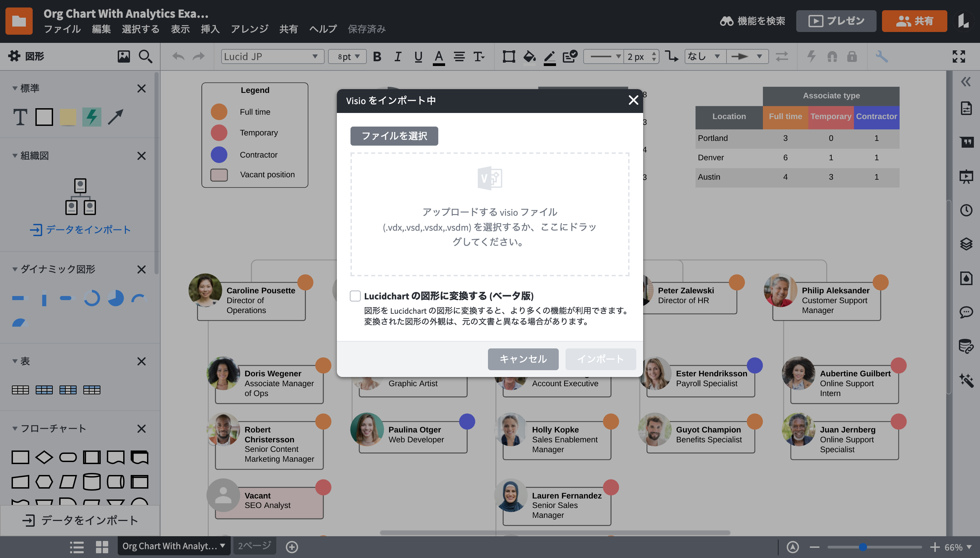This screenshot has width=980, height=558.
Task: Click the magnet link icon
Action: click(x=832, y=57)
